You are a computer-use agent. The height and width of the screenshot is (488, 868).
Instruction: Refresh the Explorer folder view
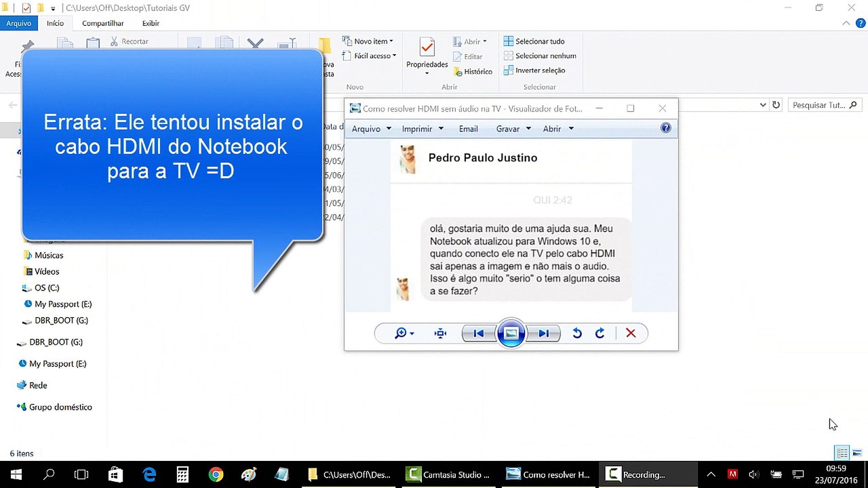(776, 105)
